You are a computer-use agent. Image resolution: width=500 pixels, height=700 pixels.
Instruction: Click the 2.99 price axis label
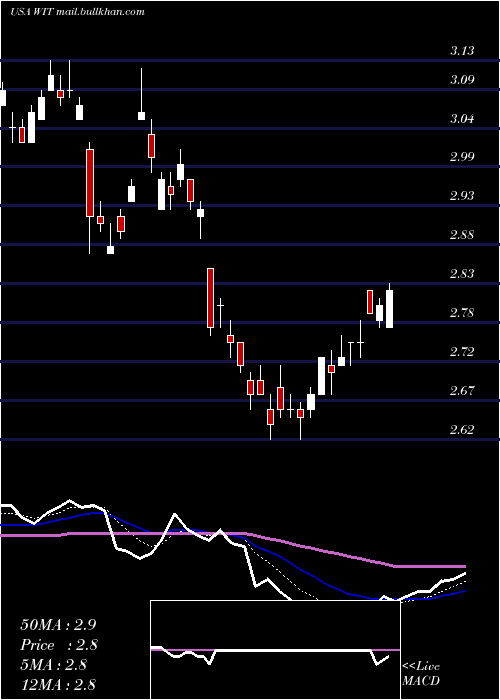(462, 157)
